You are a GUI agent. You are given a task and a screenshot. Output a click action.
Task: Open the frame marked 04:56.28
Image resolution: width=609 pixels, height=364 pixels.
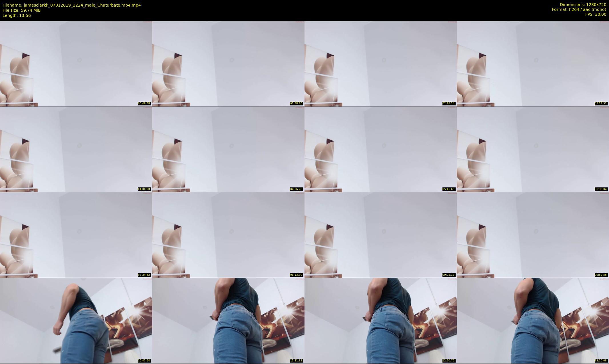coord(228,149)
